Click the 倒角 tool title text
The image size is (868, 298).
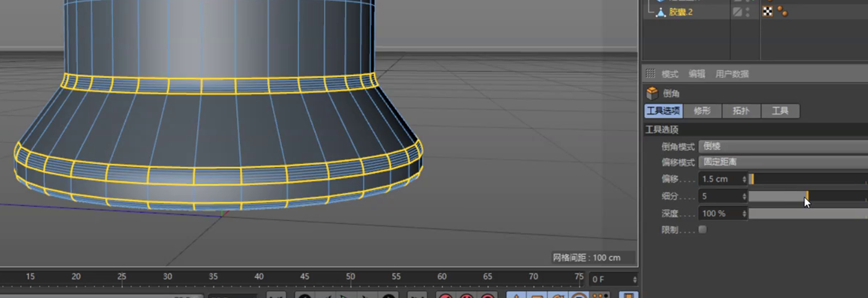(671, 94)
